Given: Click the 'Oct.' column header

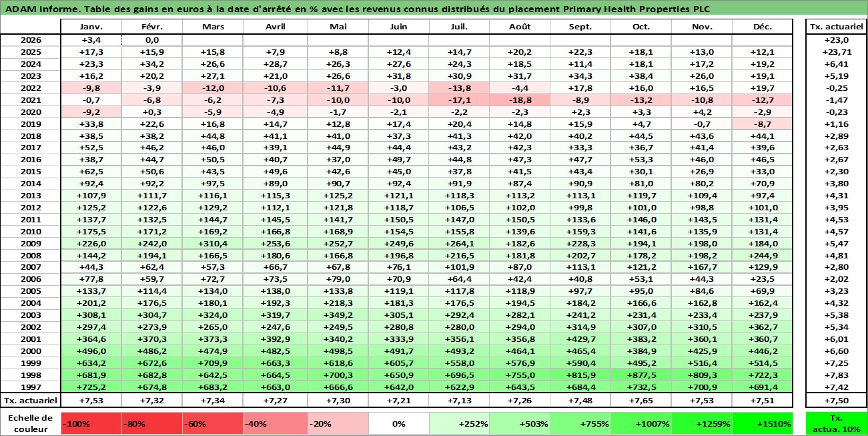Looking at the screenshot, I should point(640,27).
